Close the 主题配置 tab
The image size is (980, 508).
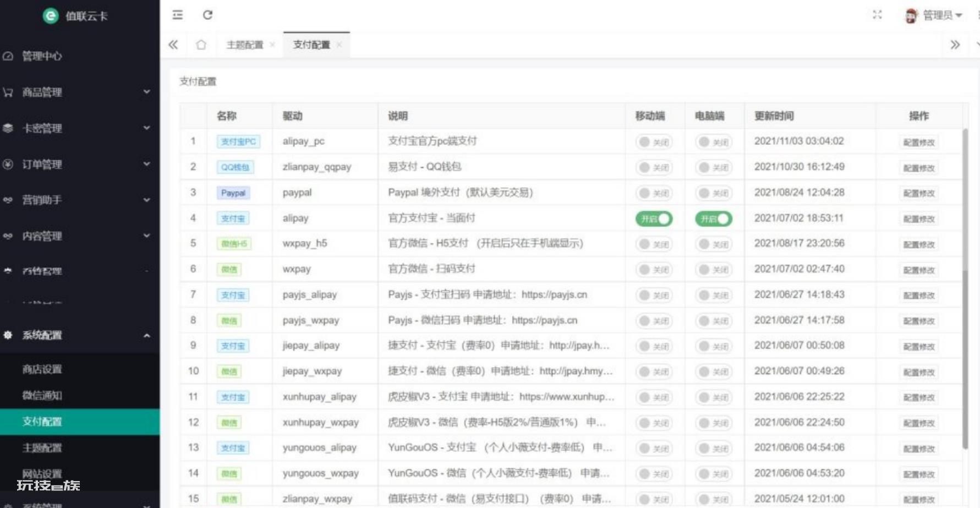click(x=272, y=45)
